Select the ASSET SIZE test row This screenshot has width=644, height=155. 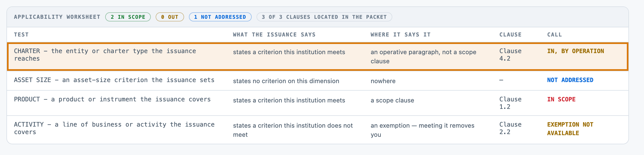[x=318, y=80]
